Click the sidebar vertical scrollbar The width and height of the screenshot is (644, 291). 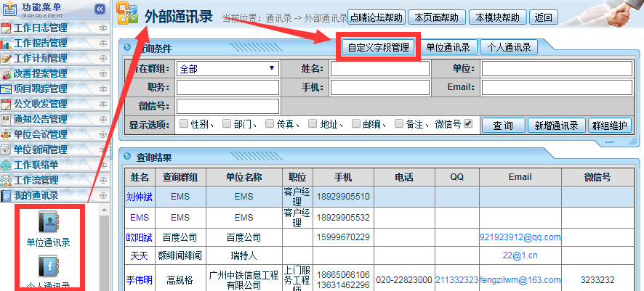104,247
